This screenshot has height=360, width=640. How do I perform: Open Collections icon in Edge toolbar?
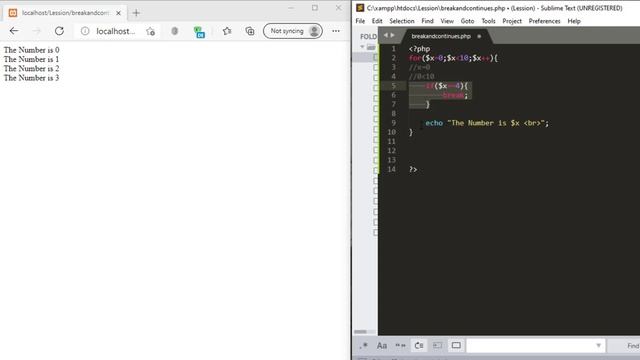click(x=250, y=31)
